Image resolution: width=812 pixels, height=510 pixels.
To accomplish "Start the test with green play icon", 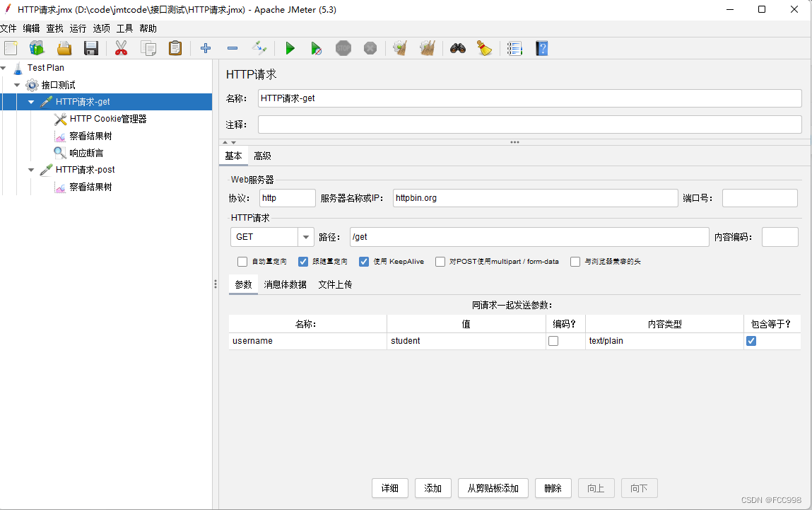I will point(290,48).
